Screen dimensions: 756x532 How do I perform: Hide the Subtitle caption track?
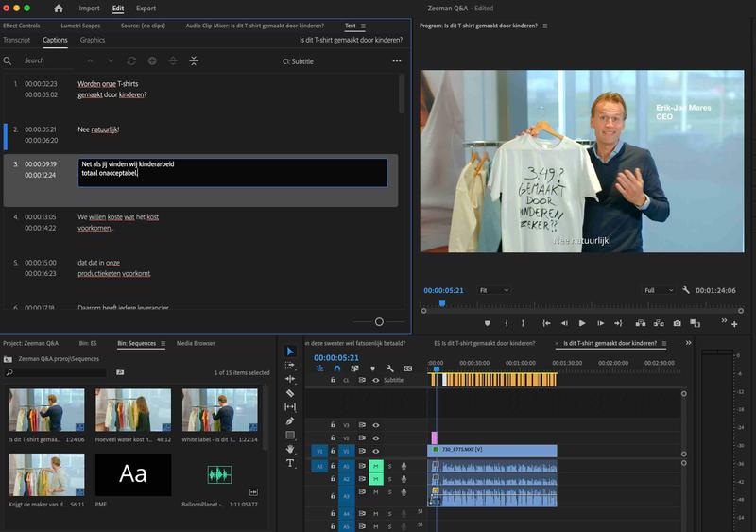375,380
